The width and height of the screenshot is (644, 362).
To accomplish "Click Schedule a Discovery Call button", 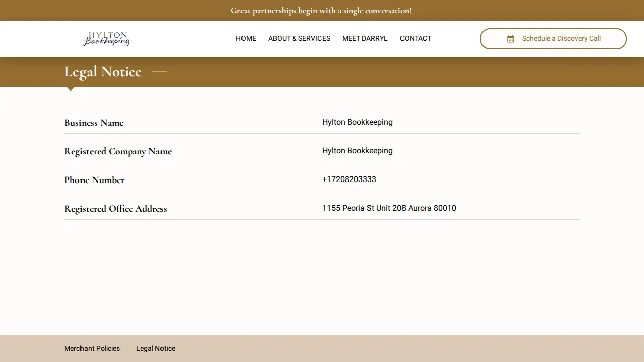I will [553, 39].
